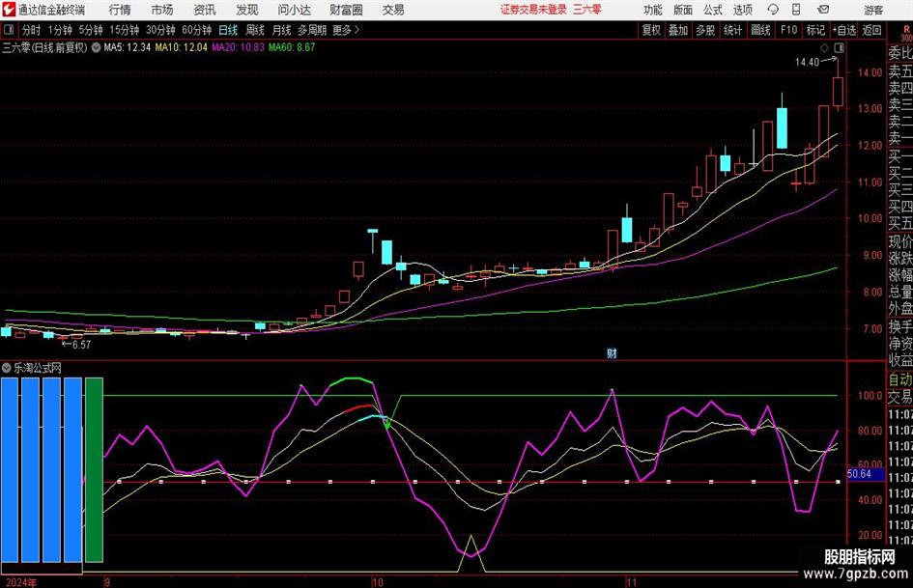Open the 发现 menu
913x588 pixels.
tap(247, 10)
